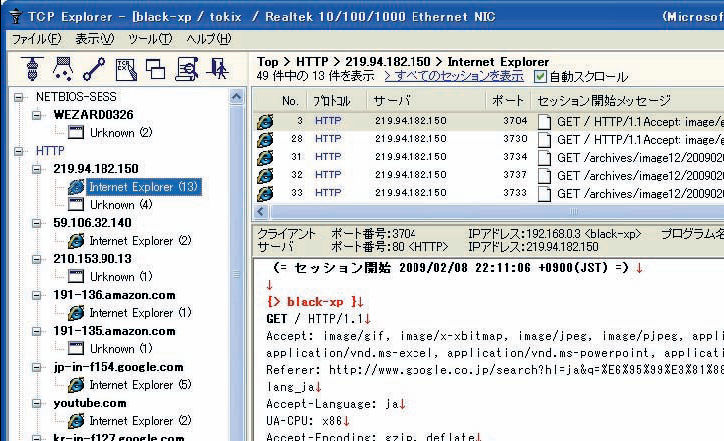Collapse the jp-in-f154.google.com tree node

coord(36,367)
